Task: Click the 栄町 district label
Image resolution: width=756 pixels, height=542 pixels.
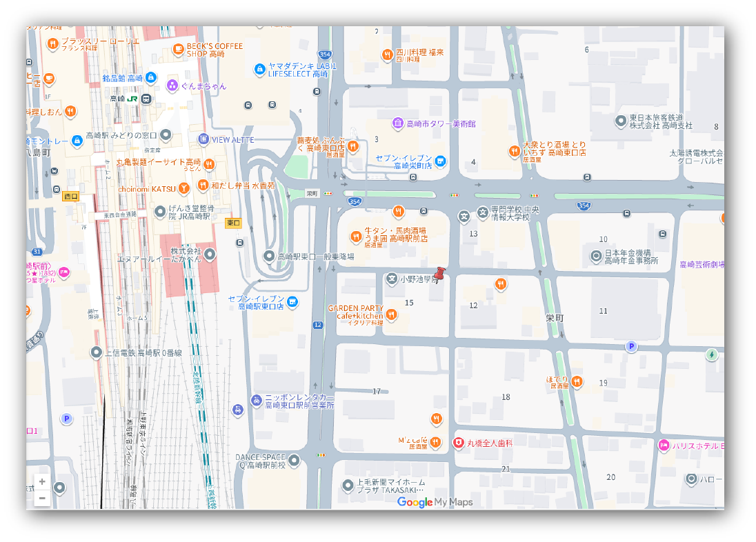Action: click(x=555, y=318)
